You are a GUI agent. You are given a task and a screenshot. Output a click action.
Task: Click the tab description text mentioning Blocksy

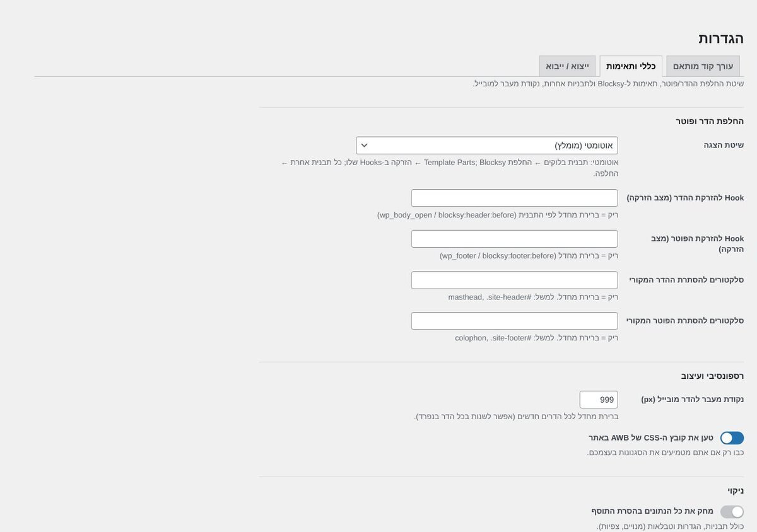608,84
